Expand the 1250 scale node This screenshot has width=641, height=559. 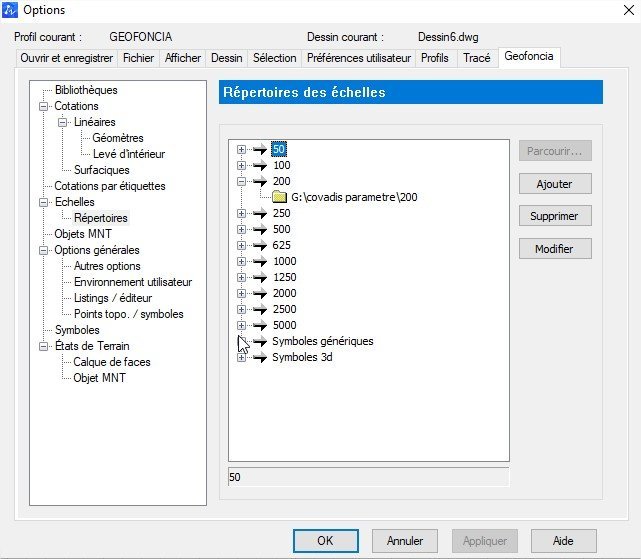click(241, 277)
